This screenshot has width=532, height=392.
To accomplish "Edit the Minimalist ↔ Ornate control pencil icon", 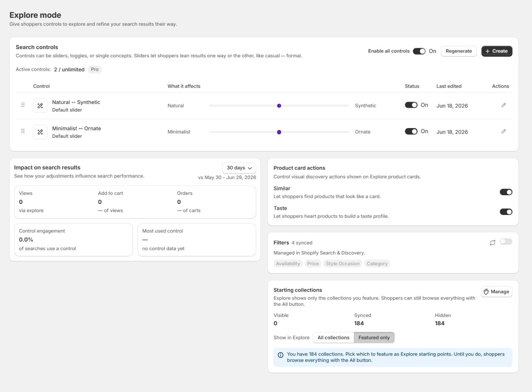I will pos(504,131).
